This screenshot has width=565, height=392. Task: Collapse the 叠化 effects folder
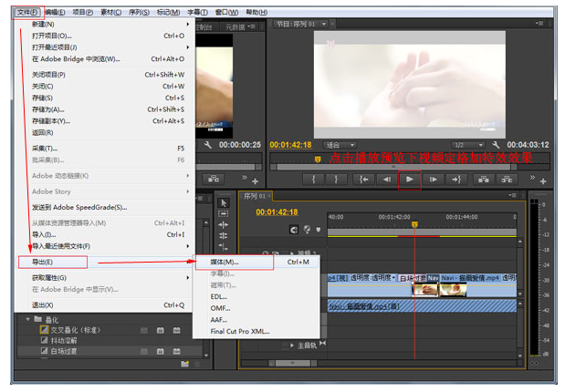click(x=28, y=320)
